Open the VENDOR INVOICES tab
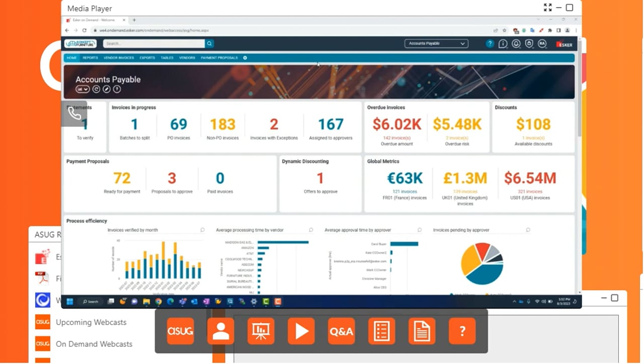Screen dimensions: 644x364 coord(119,58)
